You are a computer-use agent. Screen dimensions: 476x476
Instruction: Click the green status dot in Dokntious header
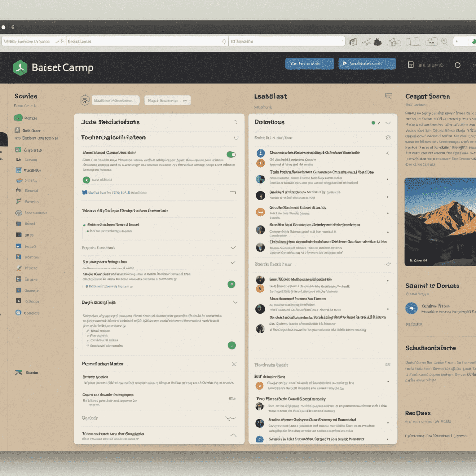pyautogui.click(x=373, y=123)
